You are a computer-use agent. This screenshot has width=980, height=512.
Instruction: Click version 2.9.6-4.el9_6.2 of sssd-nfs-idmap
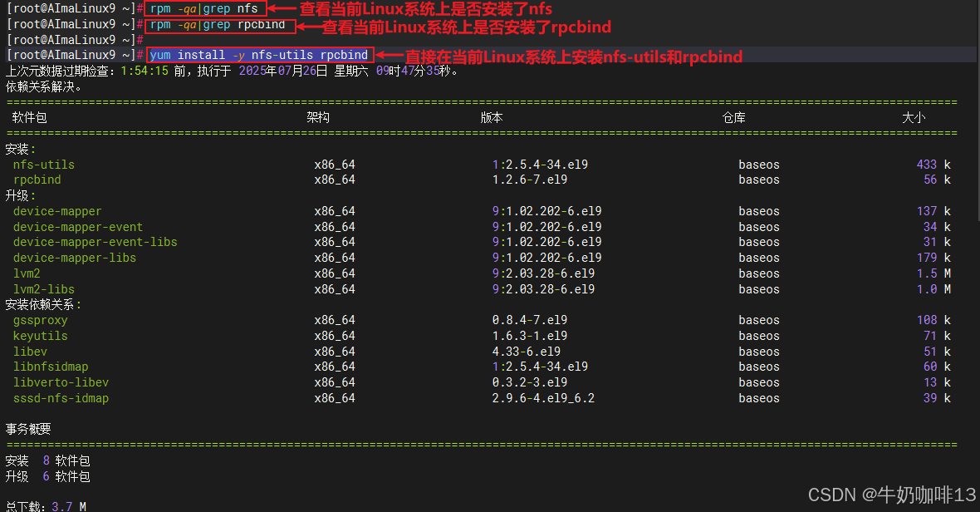point(543,397)
